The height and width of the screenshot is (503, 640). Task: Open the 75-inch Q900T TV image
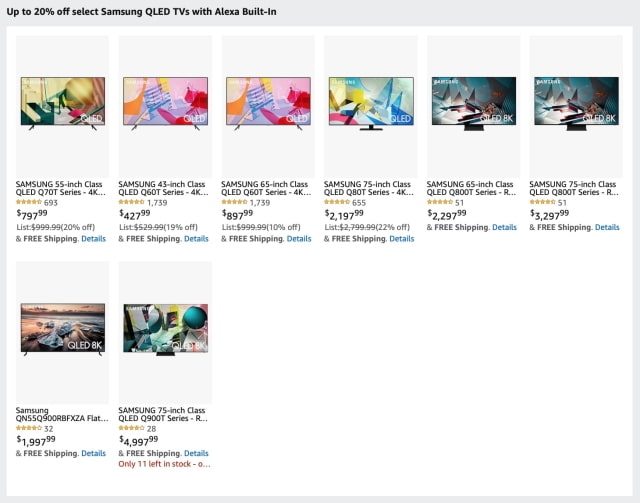pyautogui.click(x=165, y=329)
